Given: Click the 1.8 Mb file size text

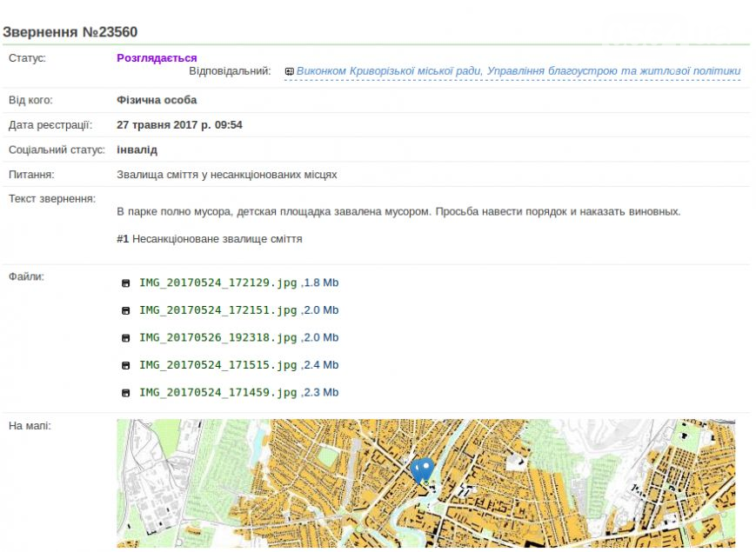Looking at the screenshot, I should pyautogui.click(x=321, y=283).
